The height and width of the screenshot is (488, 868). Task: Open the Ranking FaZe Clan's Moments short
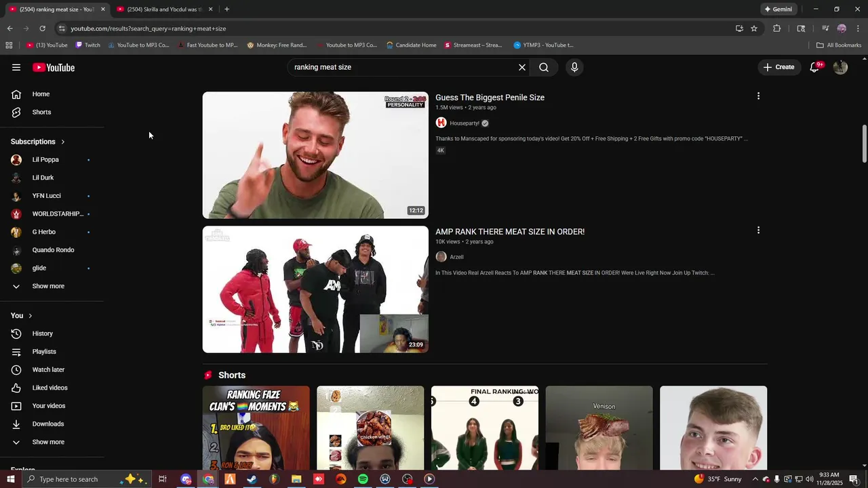coord(256,428)
